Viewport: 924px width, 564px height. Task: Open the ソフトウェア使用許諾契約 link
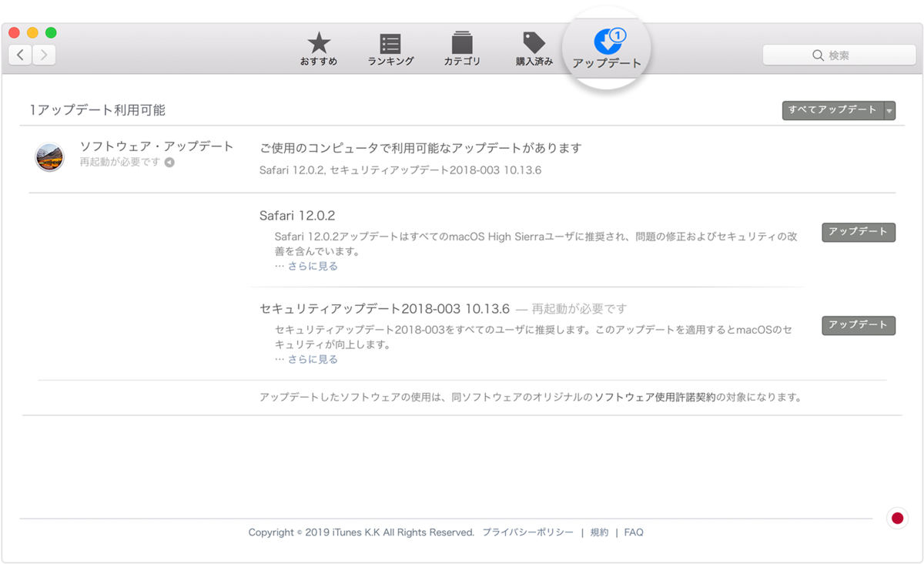pos(655,398)
